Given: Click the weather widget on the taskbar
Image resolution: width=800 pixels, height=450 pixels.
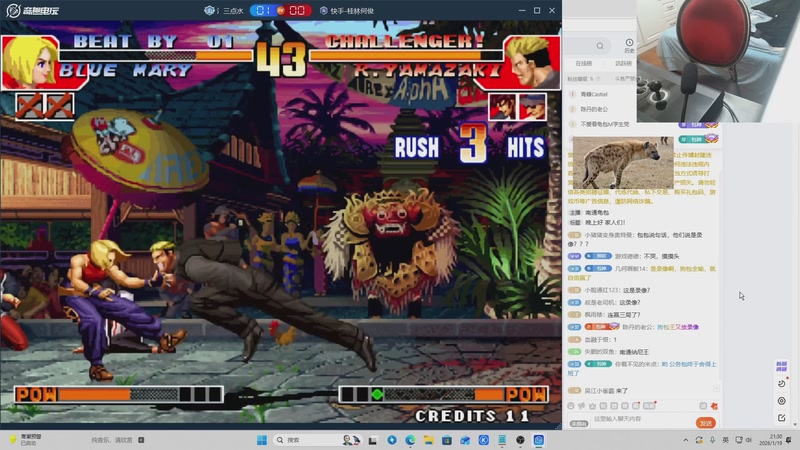Looking at the screenshot, I should (x=27, y=440).
